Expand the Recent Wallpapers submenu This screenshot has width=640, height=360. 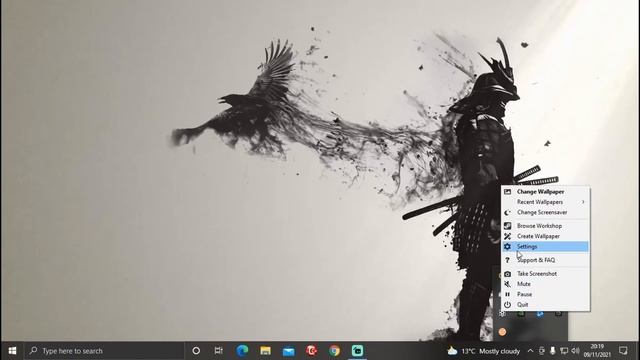click(x=545, y=202)
